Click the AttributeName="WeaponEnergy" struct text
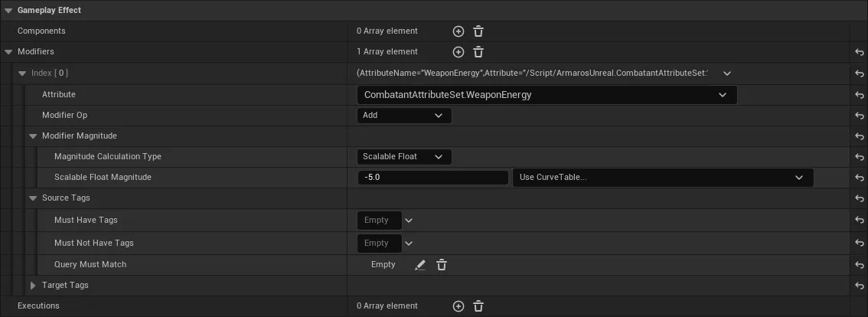Screen dimensions: 868x317 coord(533,74)
